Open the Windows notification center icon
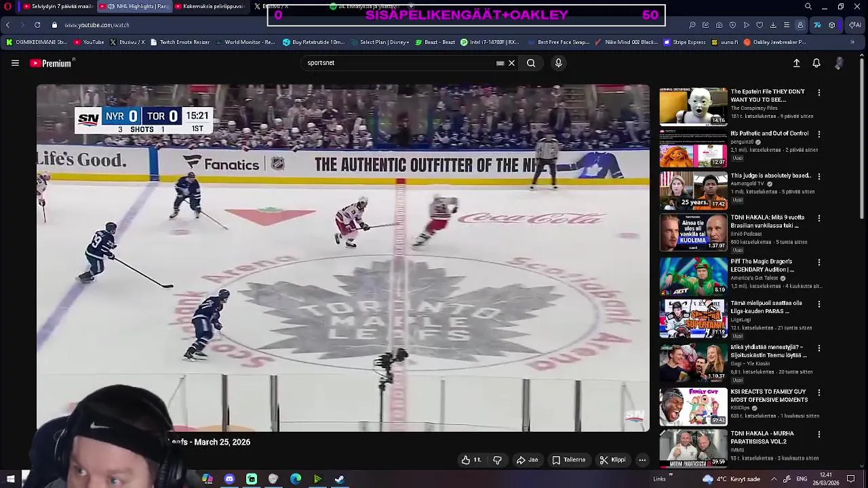The width and height of the screenshot is (868, 488). point(850,479)
